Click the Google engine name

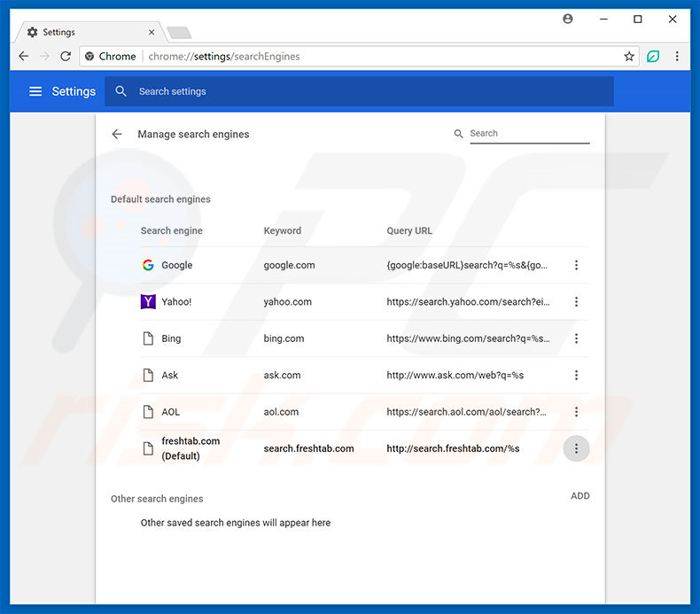pyautogui.click(x=177, y=265)
